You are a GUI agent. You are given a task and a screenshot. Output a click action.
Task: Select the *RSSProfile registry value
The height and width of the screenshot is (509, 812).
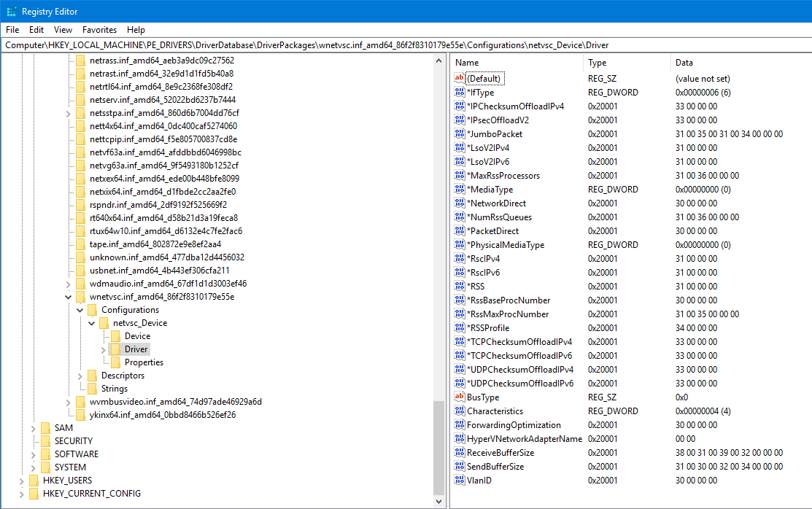pos(488,328)
